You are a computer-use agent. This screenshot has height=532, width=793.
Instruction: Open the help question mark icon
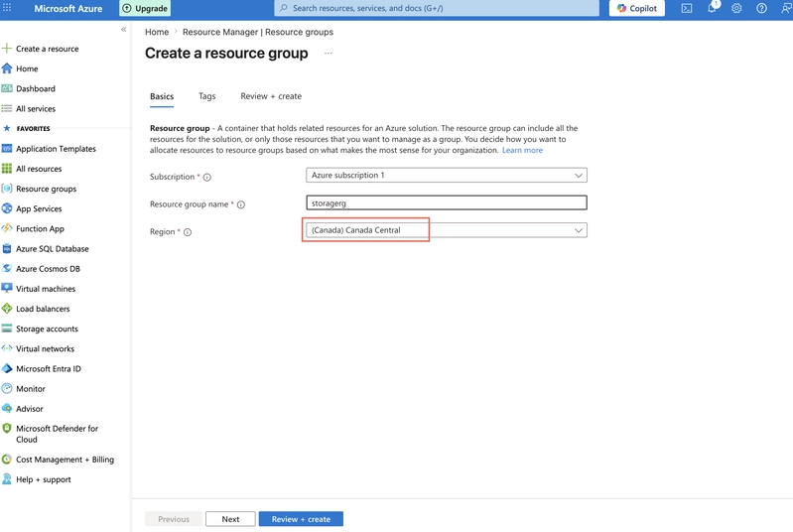pos(761,8)
